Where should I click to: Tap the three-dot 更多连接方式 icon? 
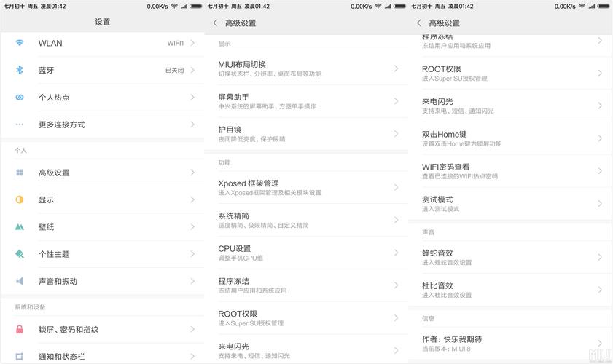(x=20, y=124)
